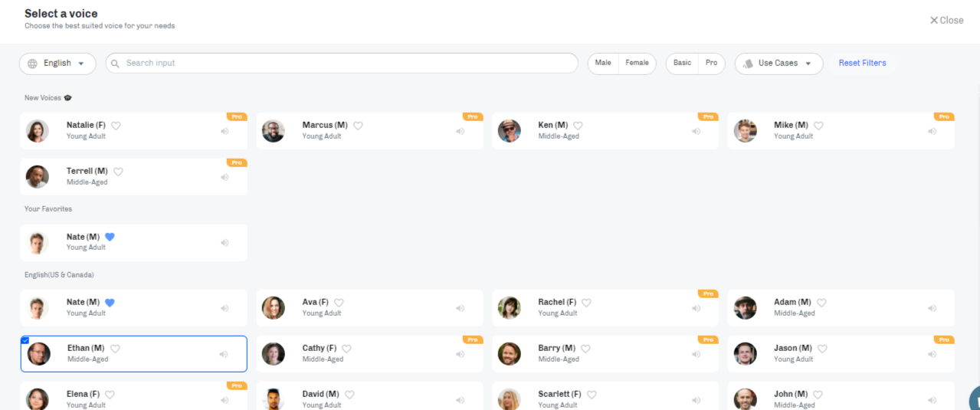Favorite Ava (F) using the heart icon
Image resolution: width=980 pixels, height=410 pixels.
click(x=339, y=303)
